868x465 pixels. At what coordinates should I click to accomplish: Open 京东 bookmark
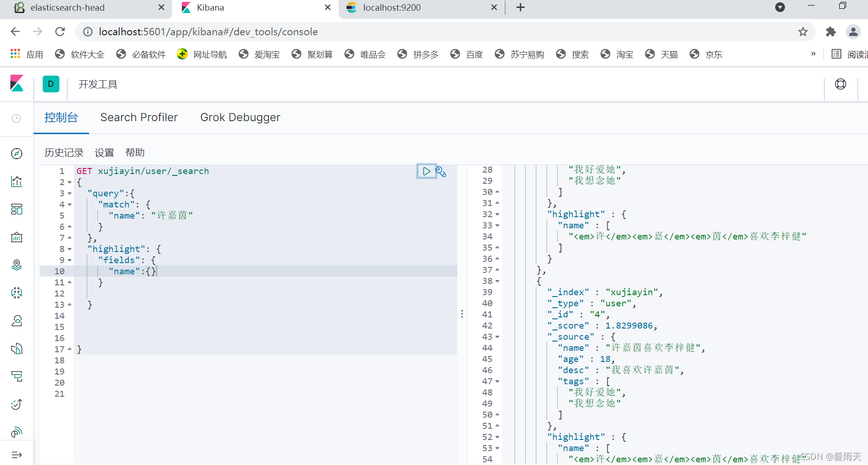click(x=706, y=54)
